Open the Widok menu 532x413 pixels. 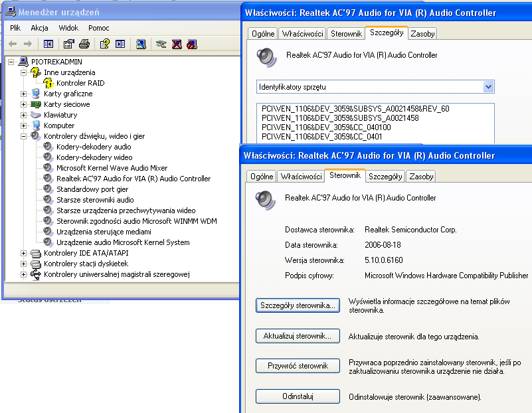pyautogui.click(x=68, y=28)
